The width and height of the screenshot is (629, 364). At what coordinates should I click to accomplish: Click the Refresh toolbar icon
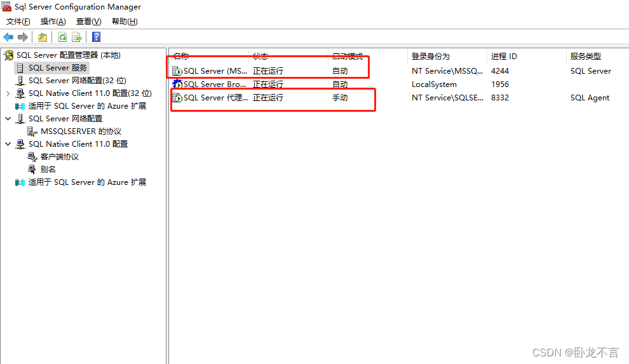[62, 37]
